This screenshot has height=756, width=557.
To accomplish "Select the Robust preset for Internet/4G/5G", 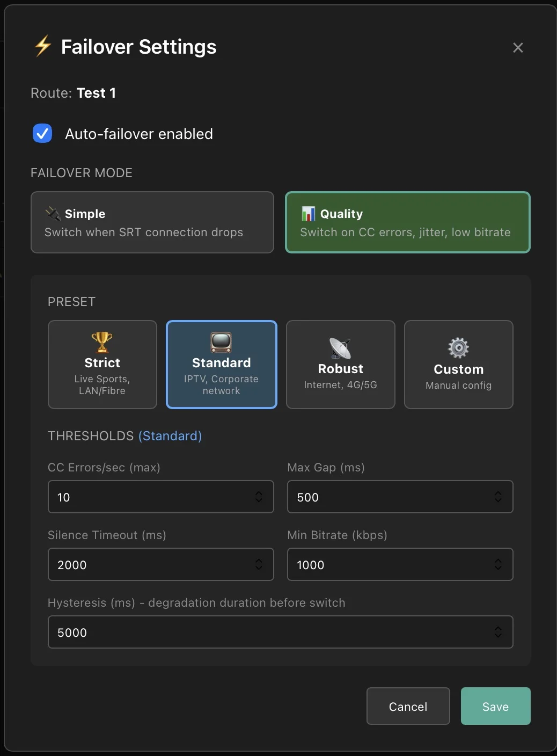I will pyautogui.click(x=340, y=365).
